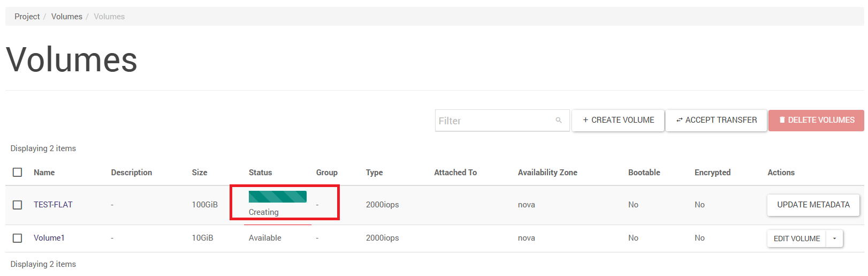
Task: Click the search magnifier icon in Filter
Action: click(558, 121)
